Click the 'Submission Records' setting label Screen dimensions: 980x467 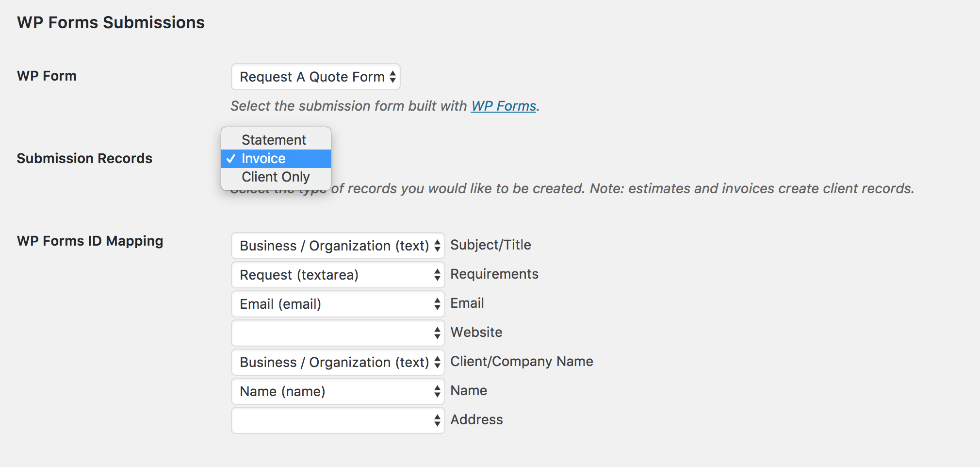click(84, 158)
